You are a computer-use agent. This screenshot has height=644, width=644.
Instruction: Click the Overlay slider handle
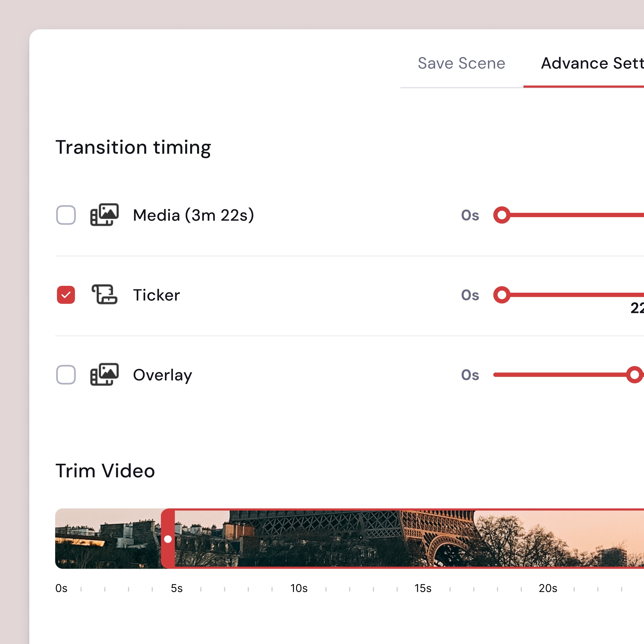[x=634, y=375]
